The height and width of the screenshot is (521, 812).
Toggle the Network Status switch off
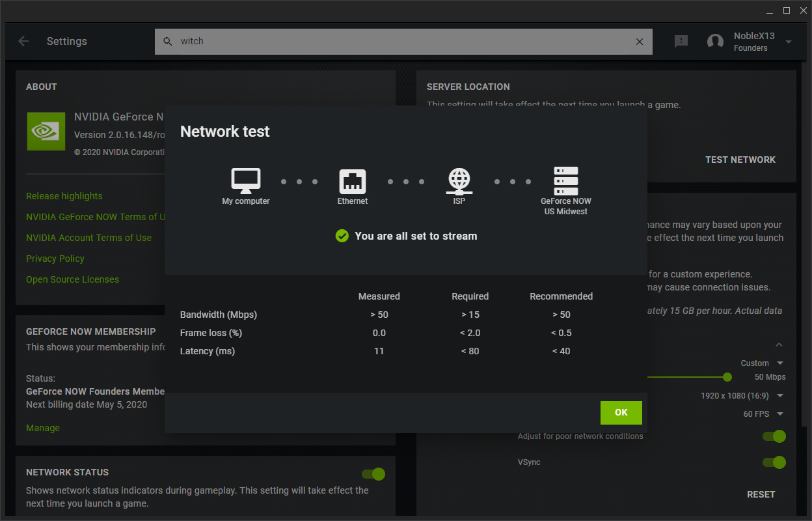373,474
